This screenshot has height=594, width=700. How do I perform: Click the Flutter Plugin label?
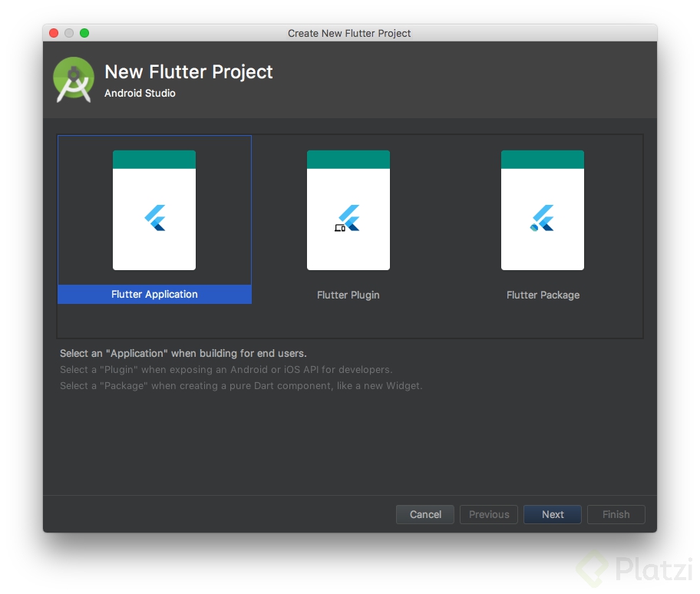tap(348, 294)
